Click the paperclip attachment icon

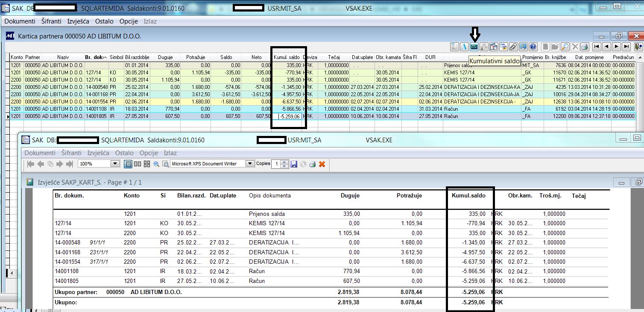(x=513, y=47)
